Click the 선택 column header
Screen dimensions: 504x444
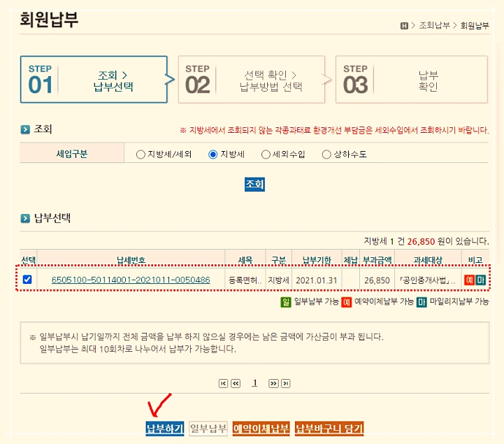[28, 260]
